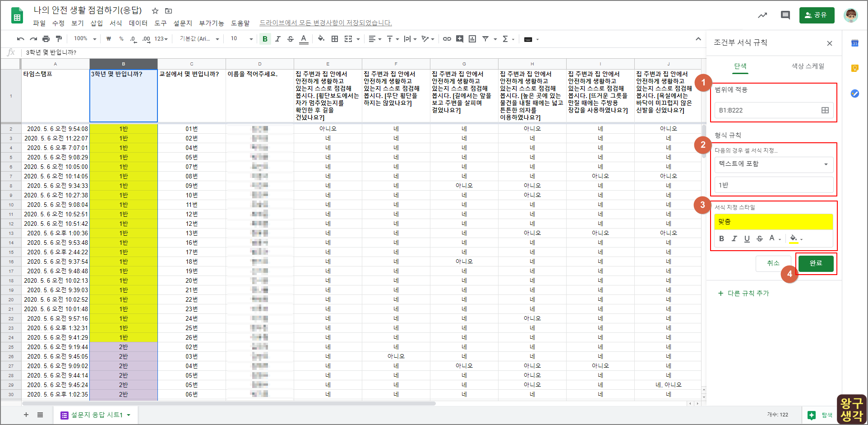The image size is (868, 425).
Task: Open the vertical align dropdown
Action: pyautogui.click(x=392, y=39)
